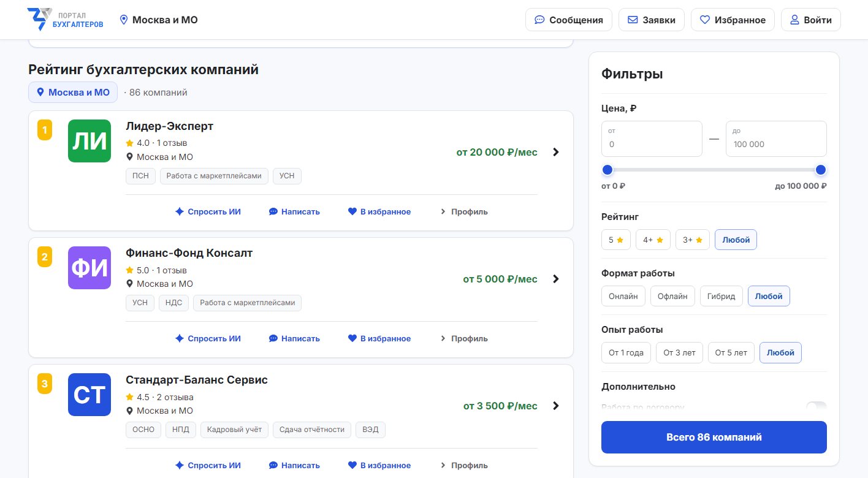Choose the Офлайн work format
Screen dimensions: 868x478
pyautogui.click(x=672, y=296)
